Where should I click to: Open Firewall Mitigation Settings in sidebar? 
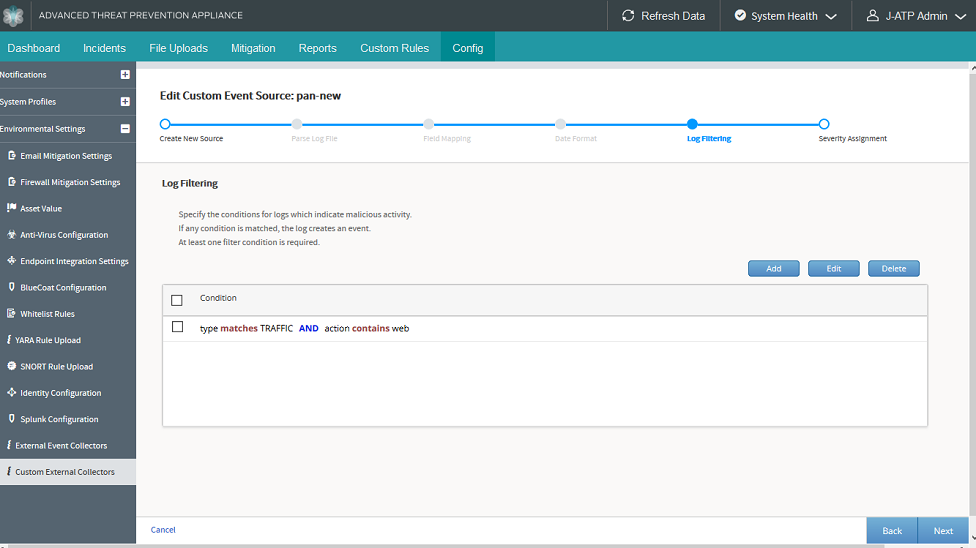tap(68, 182)
